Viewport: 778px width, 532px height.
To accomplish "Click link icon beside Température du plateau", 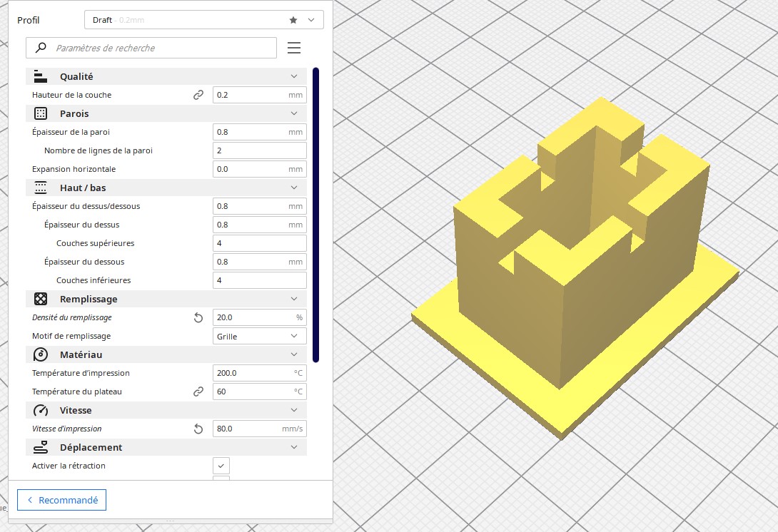I will 198,392.
